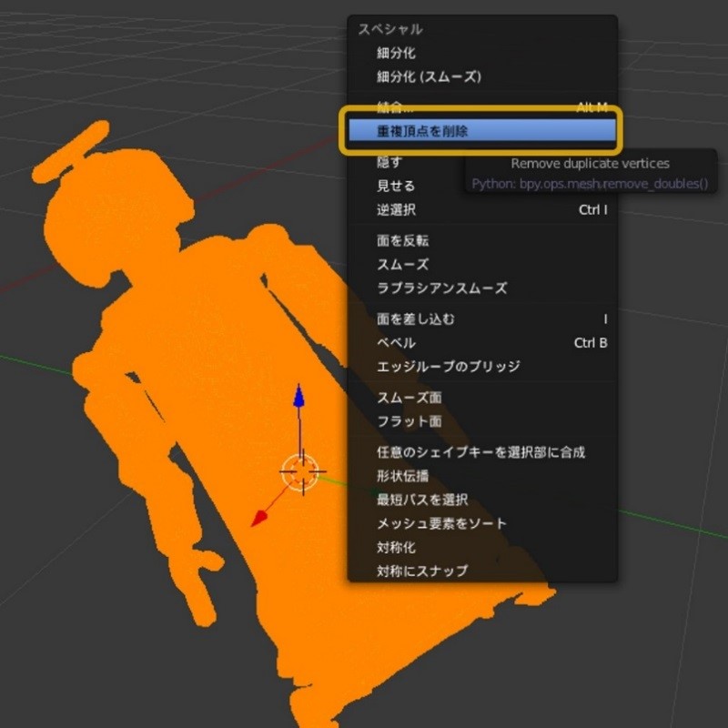Screen dimensions: 728x728
Task: Click the 3D cursor at the manipulator center
Action: coord(299,471)
